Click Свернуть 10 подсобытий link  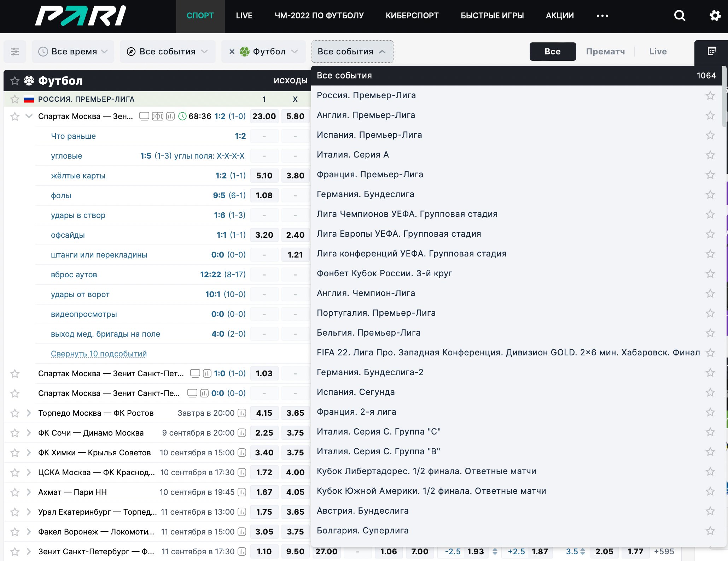[99, 354]
